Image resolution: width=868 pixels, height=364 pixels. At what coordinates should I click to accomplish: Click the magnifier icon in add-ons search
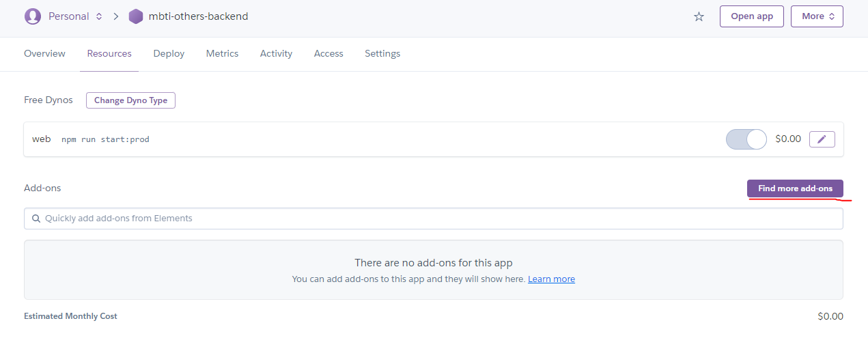point(36,219)
